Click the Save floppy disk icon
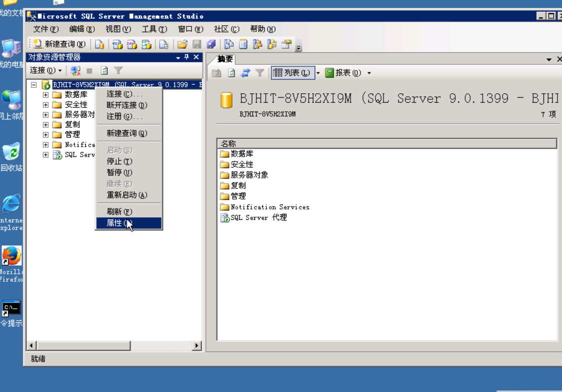 click(197, 44)
